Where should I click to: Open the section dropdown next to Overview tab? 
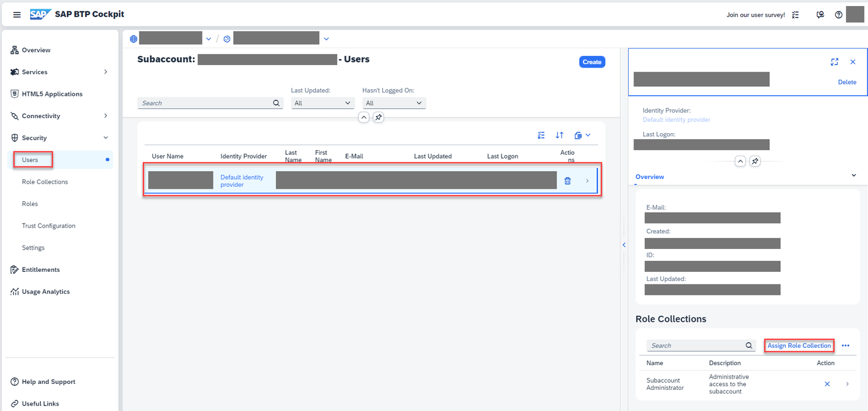[x=854, y=175]
